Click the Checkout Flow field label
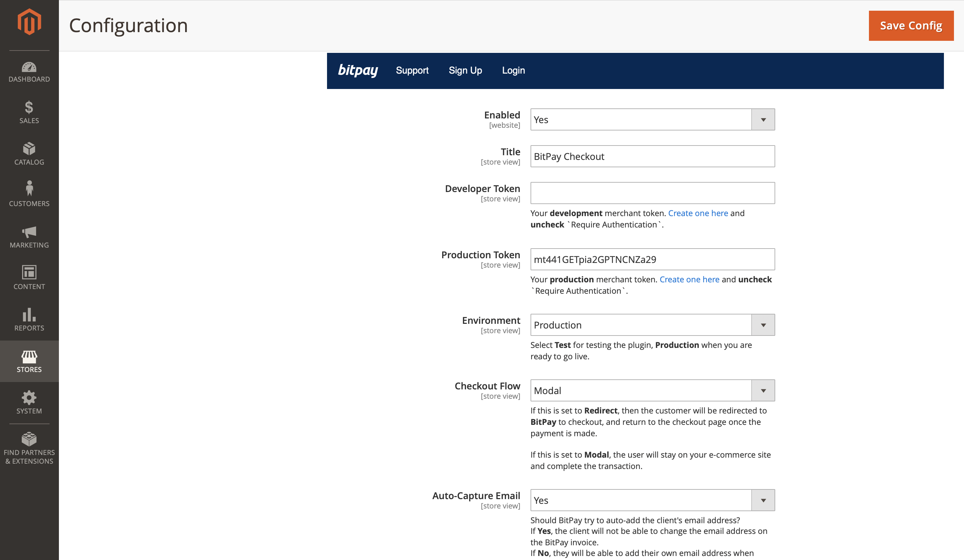 click(487, 386)
